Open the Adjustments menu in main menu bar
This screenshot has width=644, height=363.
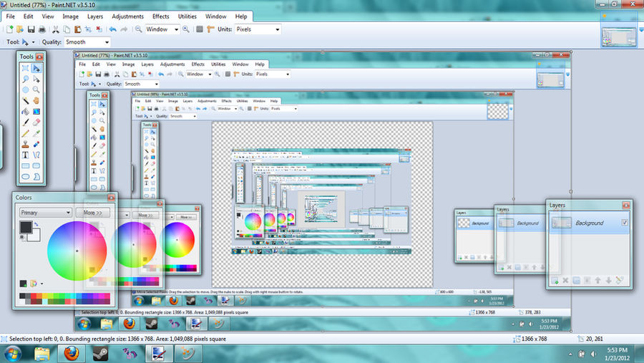pyautogui.click(x=128, y=16)
